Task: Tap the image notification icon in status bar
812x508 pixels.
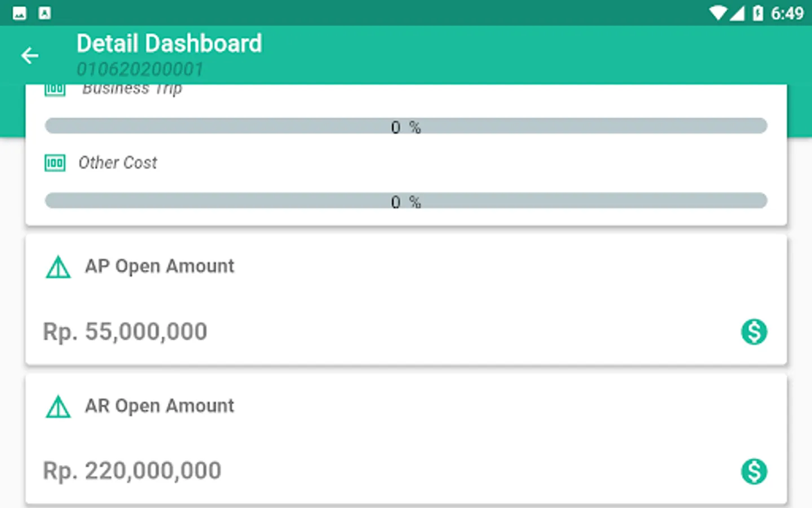Action: click(x=19, y=13)
